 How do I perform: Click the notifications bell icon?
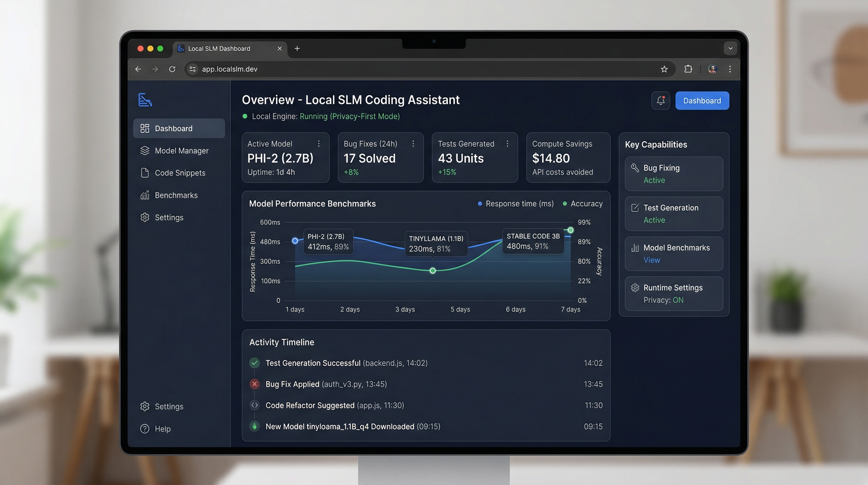[x=660, y=100]
